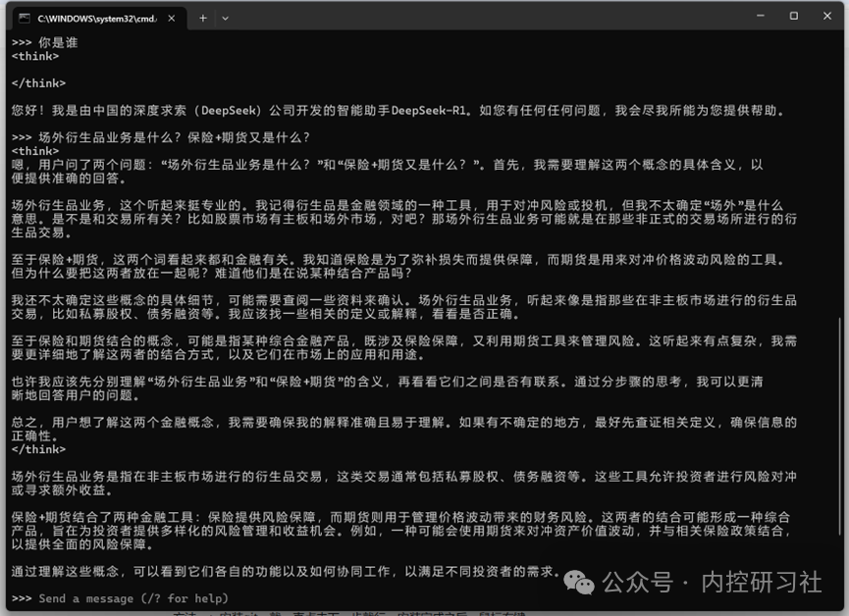
Task: Click the paragraph starting '总之，用户想了解'
Action: (x=404, y=429)
